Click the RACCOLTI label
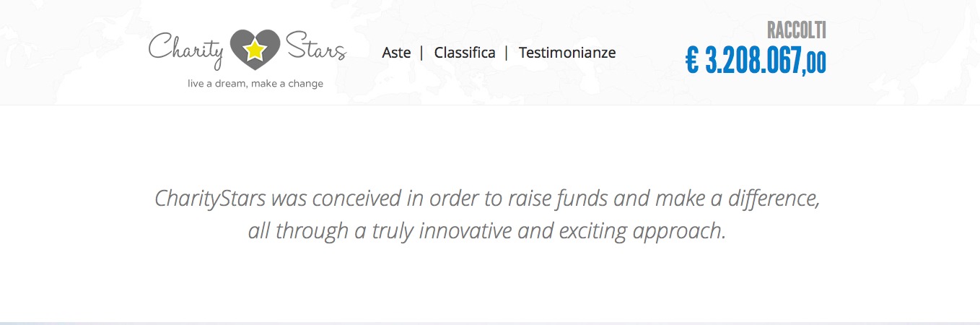Image resolution: width=980 pixels, height=325 pixels. point(797,30)
